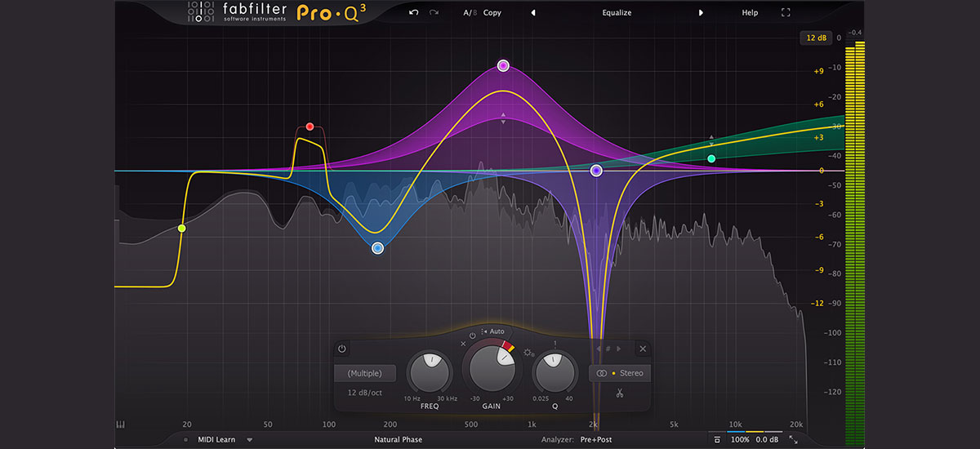
Task: Click the green band dynamic range arrows
Action: (711, 141)
